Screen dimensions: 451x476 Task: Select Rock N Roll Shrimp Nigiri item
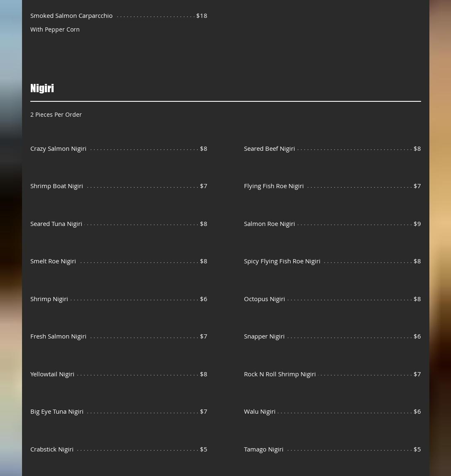[280, 374]
